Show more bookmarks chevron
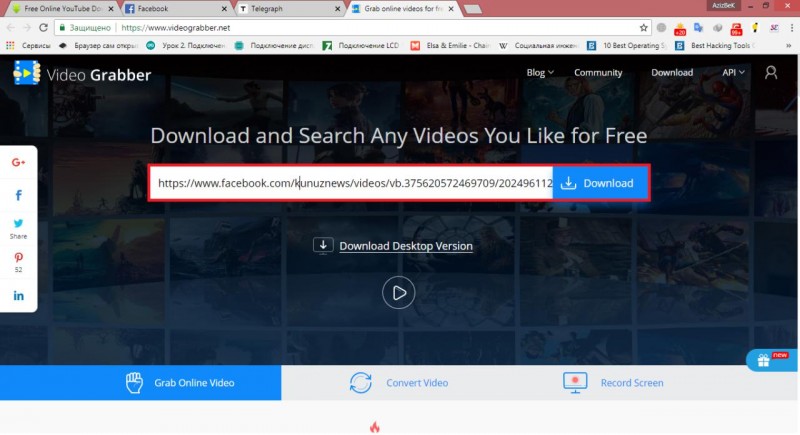Screen dimensions: 800x435 (x=789, y=45)
